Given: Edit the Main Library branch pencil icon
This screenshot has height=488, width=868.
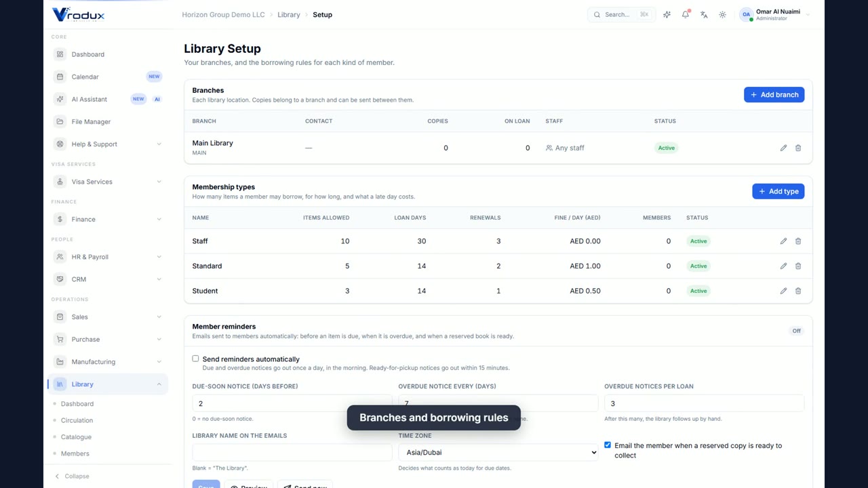Looking at the screenshot, I should point(783,148).
